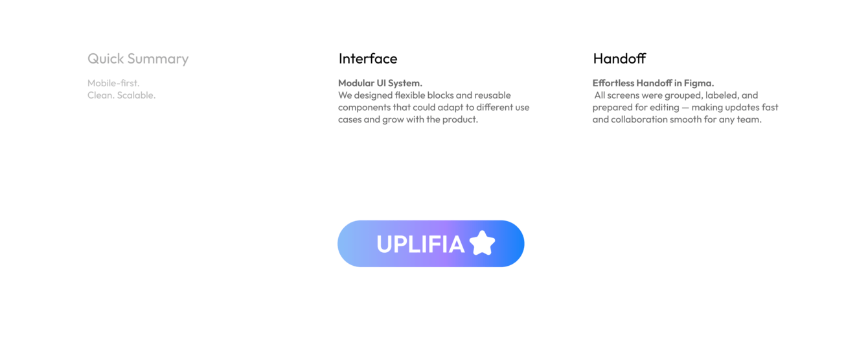Click the line starting "components that could adapt"
868x341 pixels.
point(433,108)
